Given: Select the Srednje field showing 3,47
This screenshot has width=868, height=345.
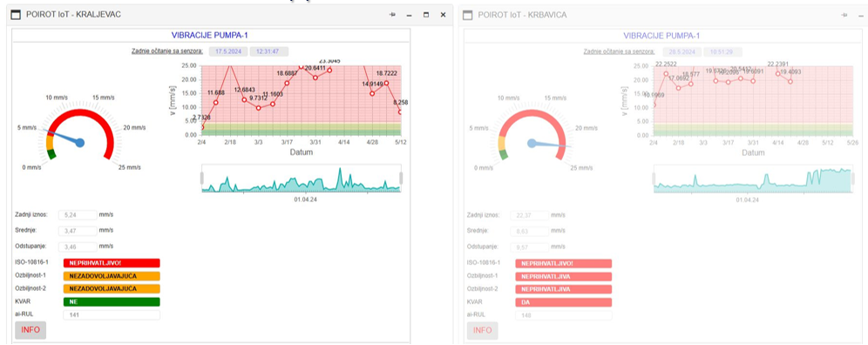Looking at the screenshot, I should [78, 230].
